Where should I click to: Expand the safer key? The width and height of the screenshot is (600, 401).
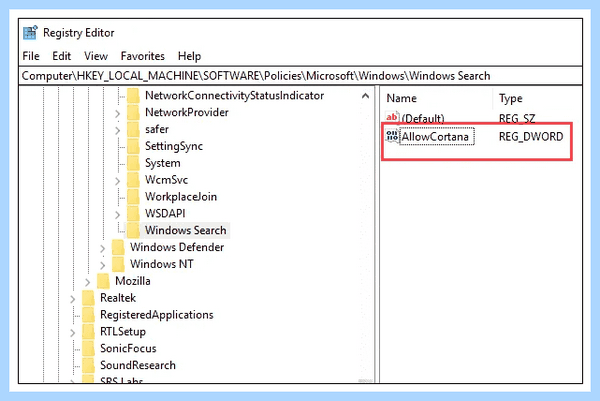[117, 130]
